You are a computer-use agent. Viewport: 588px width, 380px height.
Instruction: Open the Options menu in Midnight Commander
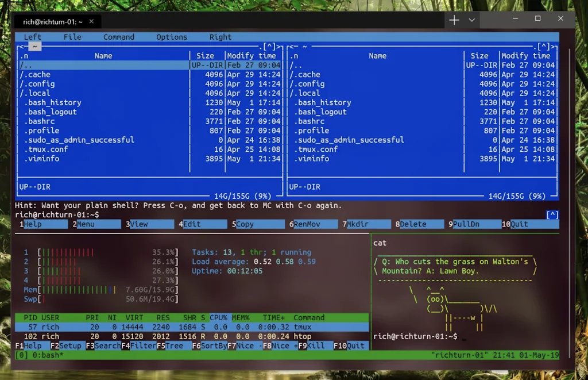click(x=171, y=37)
